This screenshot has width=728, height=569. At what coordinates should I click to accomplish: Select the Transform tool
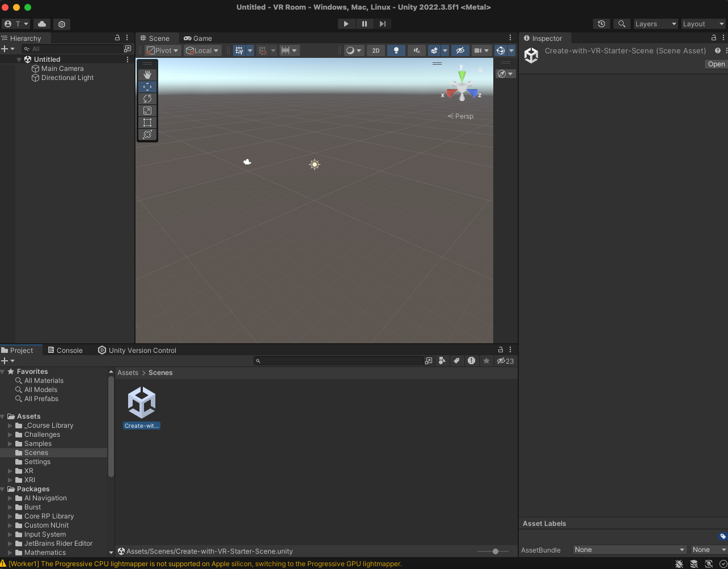147,134
